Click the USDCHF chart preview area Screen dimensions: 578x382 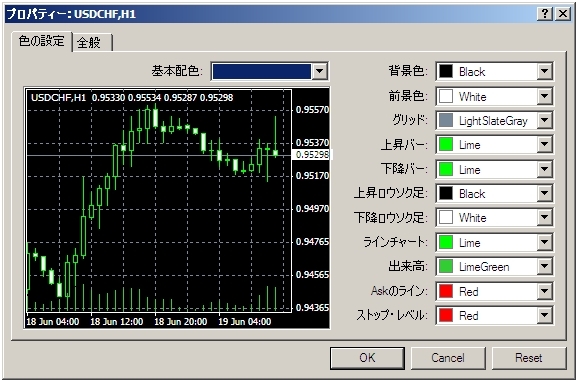coord(177,208)
